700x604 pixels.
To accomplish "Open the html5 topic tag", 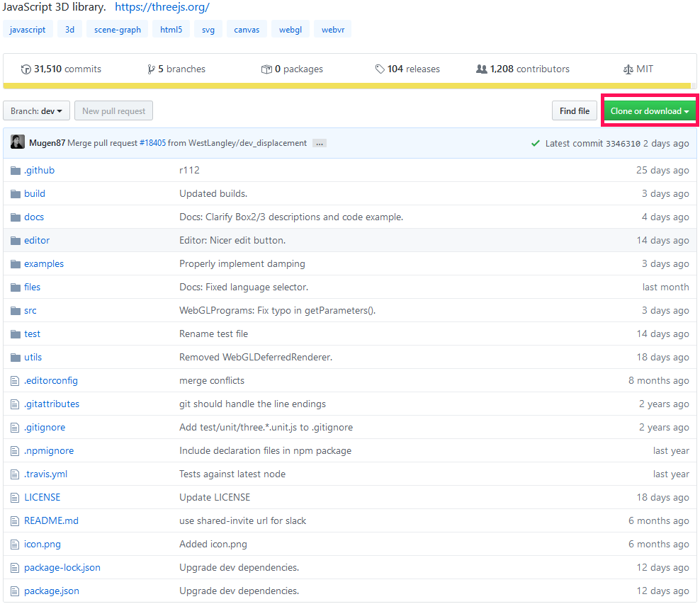I will click(171, 30).
